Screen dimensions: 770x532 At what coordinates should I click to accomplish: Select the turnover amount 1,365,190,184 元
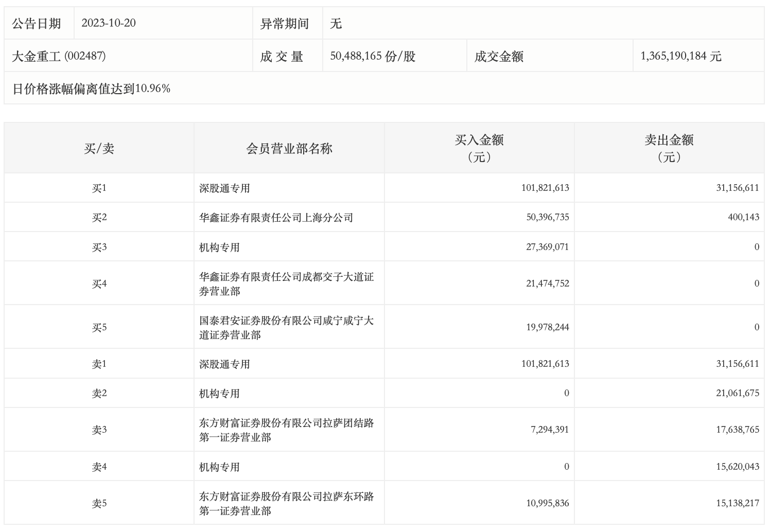coord(680,56)
